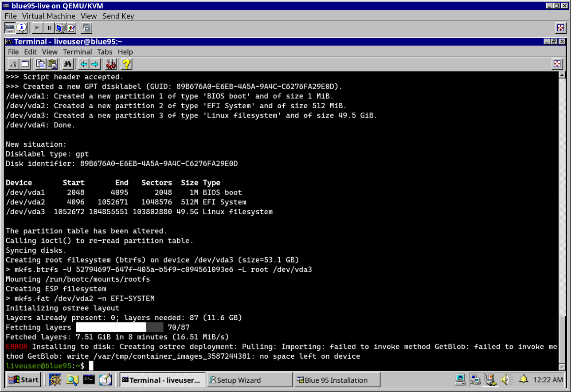This screenshot has height=392, width=571.
Task: Click the power manager plug tray icon
Action: 490,380
